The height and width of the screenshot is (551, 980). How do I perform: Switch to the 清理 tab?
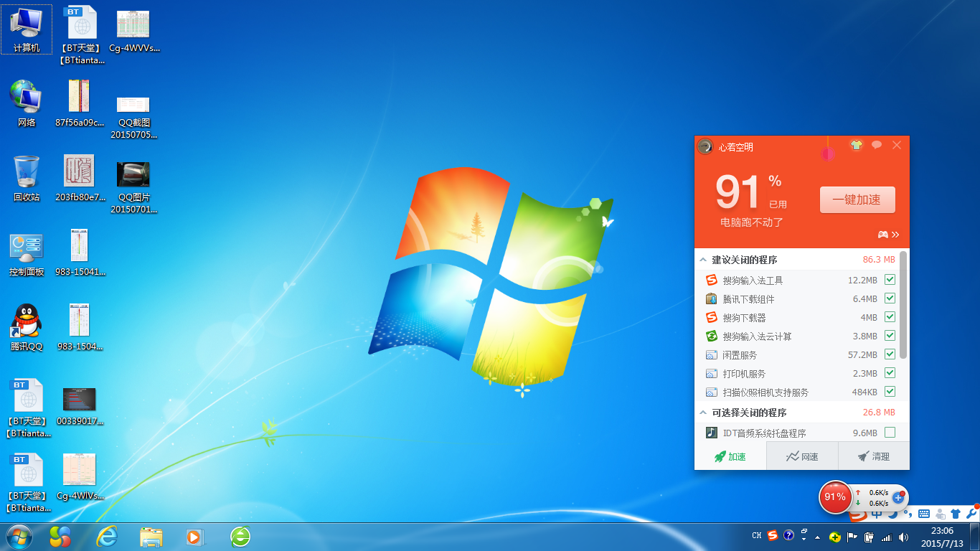coord(874,456)
